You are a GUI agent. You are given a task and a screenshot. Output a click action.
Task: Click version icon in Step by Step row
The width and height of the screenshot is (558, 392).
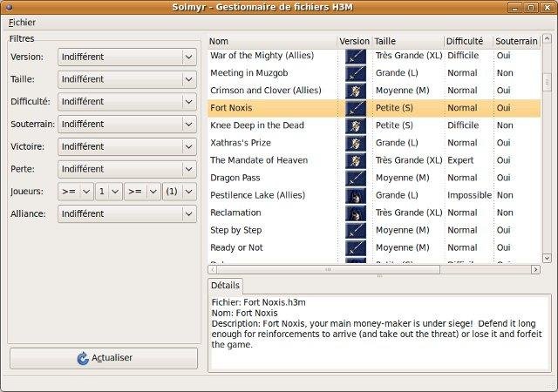[356, 230]
